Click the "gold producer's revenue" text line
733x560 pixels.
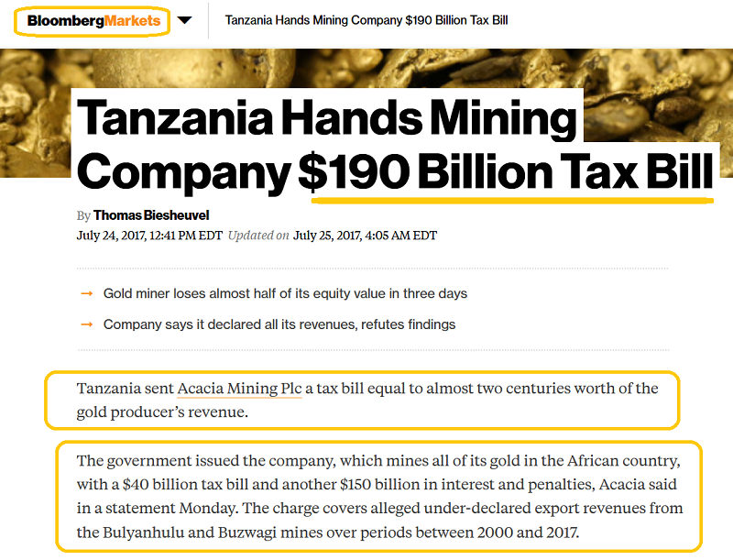coord(162,412)
